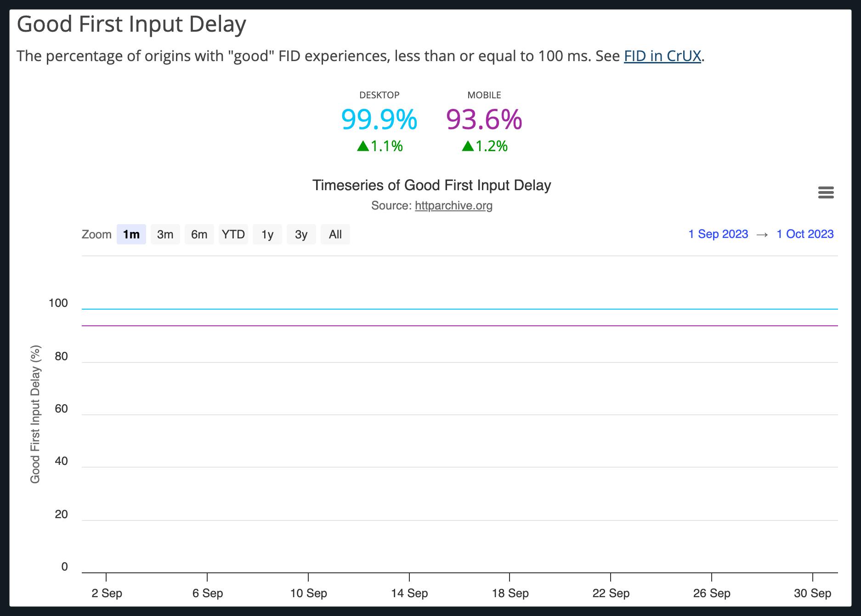Set zoom range to 3y
The image size is (861, 616).
[x=301, y=234]
